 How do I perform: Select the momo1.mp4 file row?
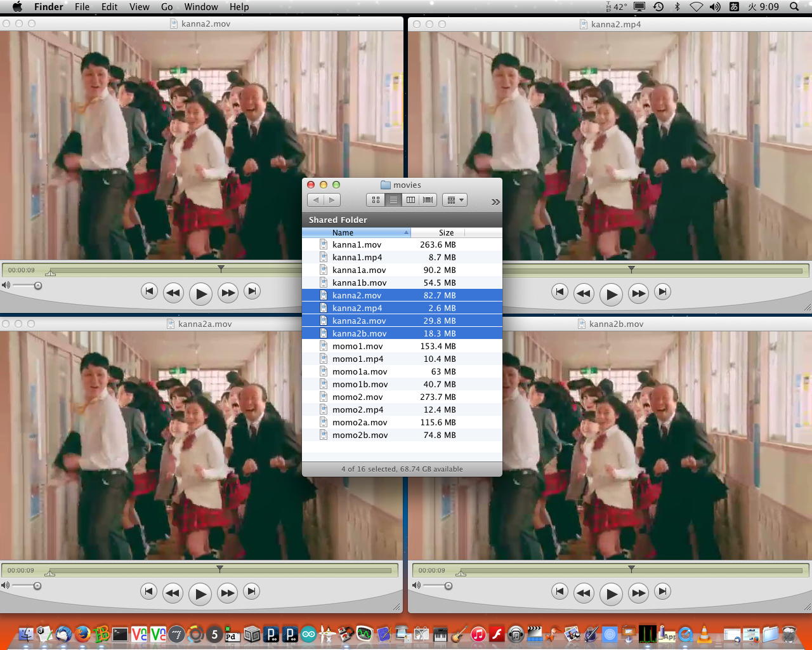pos(402,359)
